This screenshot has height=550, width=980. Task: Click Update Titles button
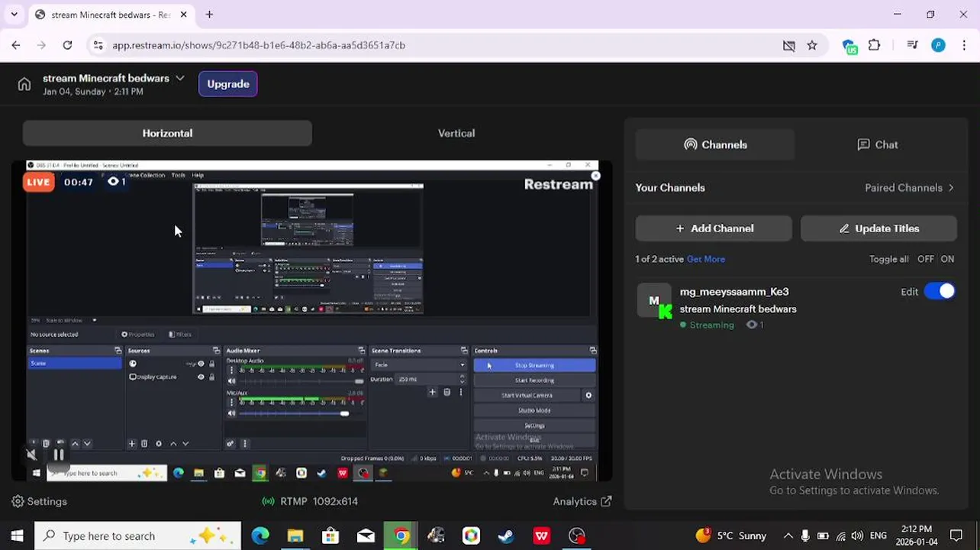point(878,228)
